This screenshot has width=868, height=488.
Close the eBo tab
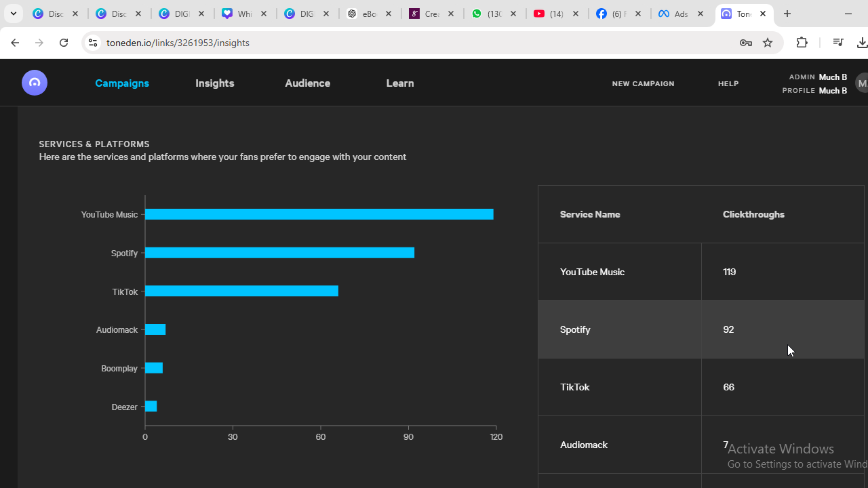[x=389, y=14]
